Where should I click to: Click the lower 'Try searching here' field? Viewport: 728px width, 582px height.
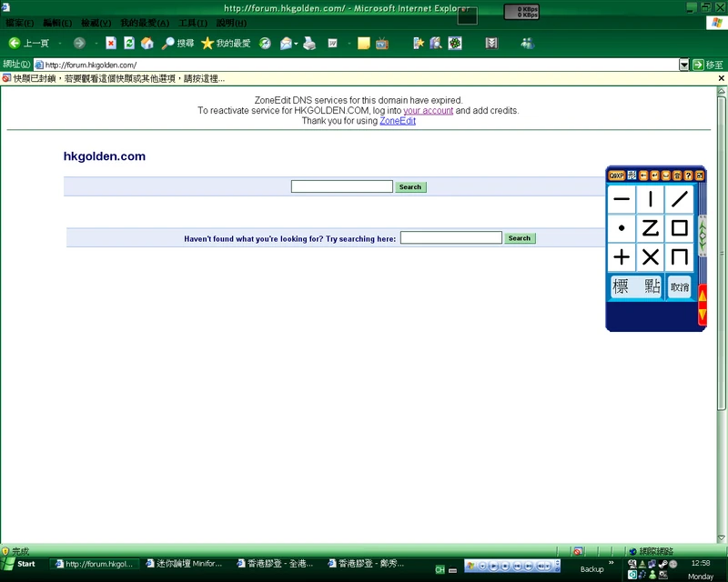(x=450, y=237)
